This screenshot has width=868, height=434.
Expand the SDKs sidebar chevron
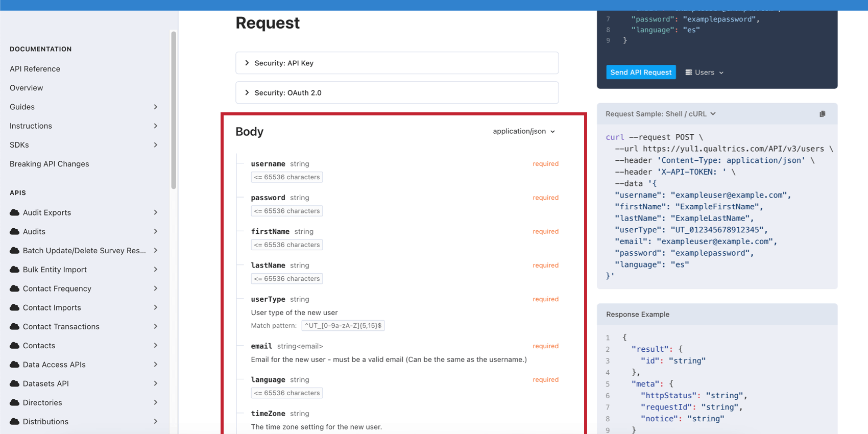tap(156, 145)
